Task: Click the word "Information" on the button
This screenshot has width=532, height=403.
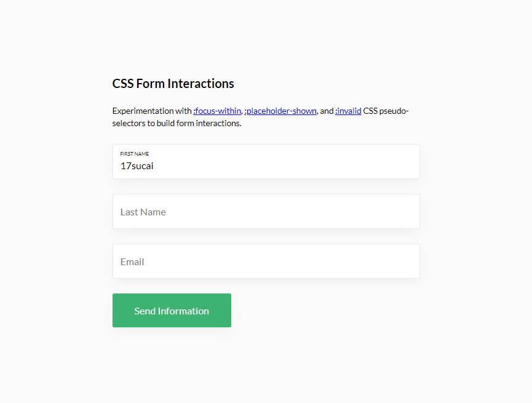Action: pos(183,311)
